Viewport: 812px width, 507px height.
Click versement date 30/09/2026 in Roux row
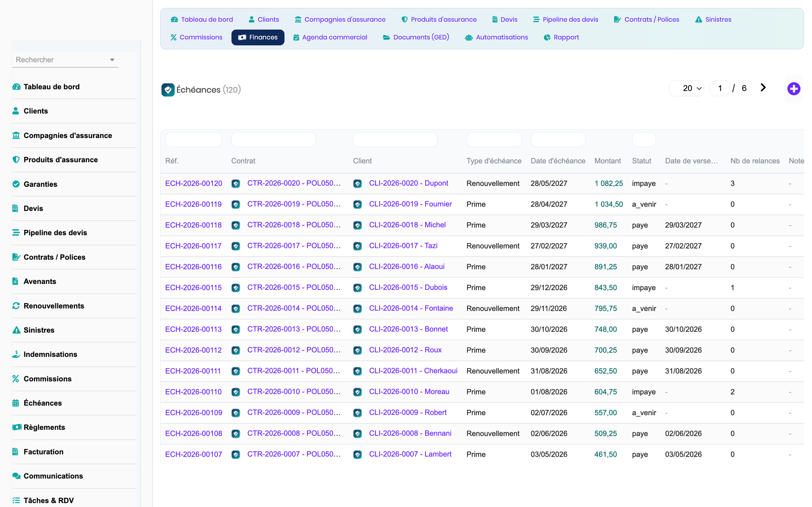click(683, 350)
